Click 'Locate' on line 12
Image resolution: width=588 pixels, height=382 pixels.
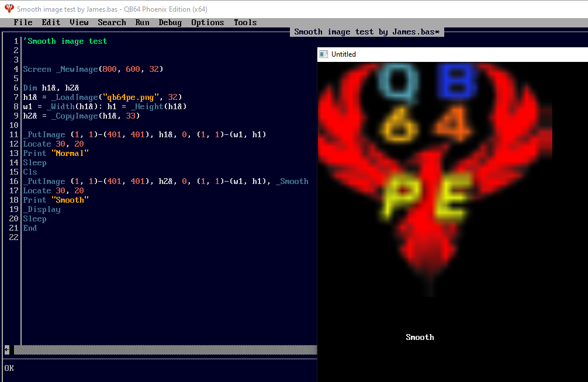click(x=37, y=144)
